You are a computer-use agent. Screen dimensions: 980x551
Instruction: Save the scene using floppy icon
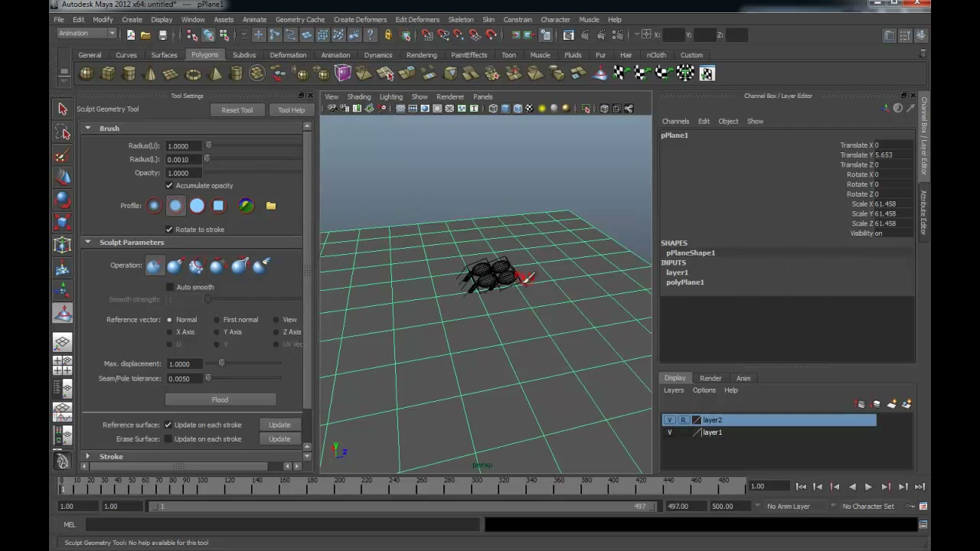point(162,35)
